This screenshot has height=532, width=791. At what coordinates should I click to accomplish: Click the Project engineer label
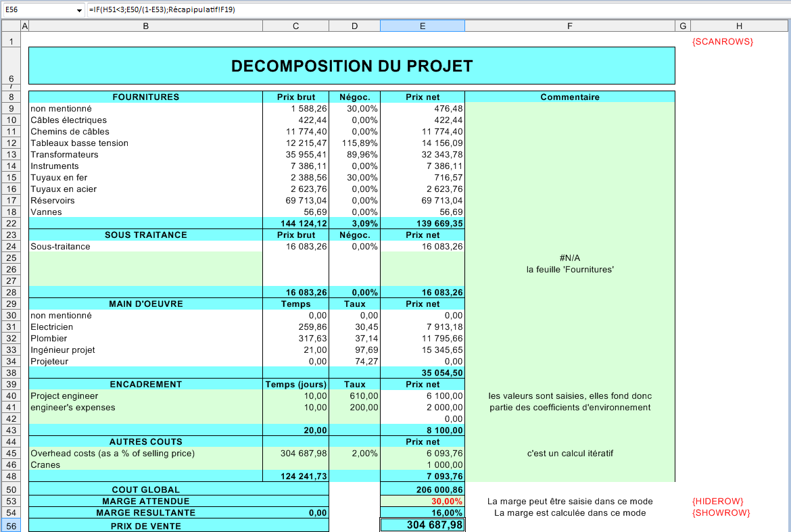pyautogui.click(x=64, y=396)
